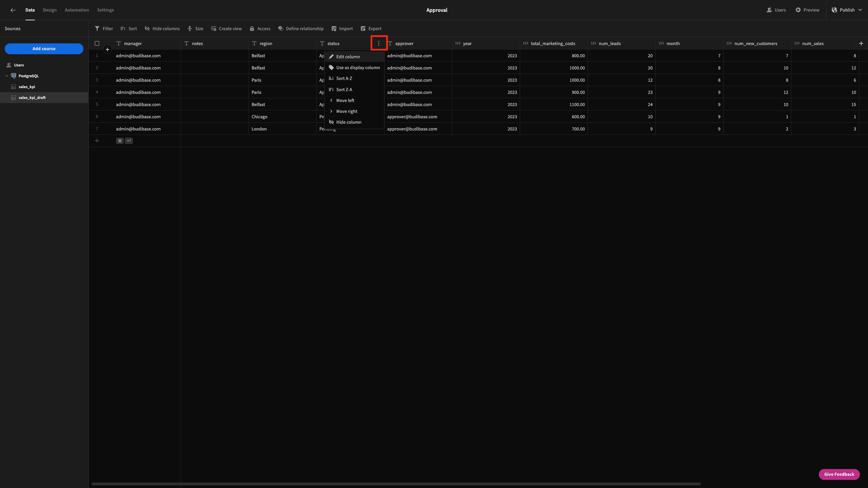Screen dimensions: 868x488
Task: Switch to the Design tab
Action: [x=50, y=10]
